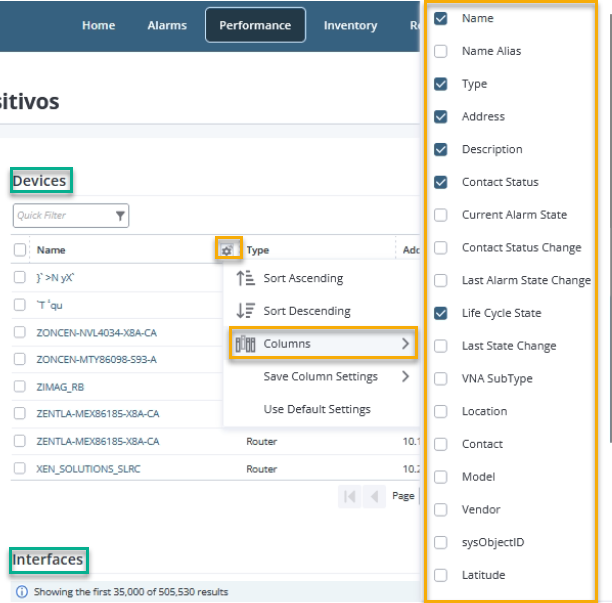Enable the Location column checkbox

pos(441,411)
